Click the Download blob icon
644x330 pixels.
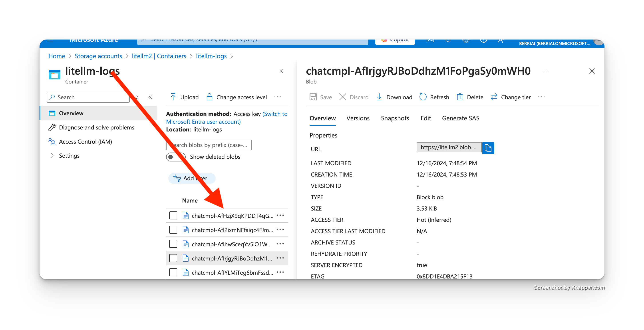tap(379, 97)
